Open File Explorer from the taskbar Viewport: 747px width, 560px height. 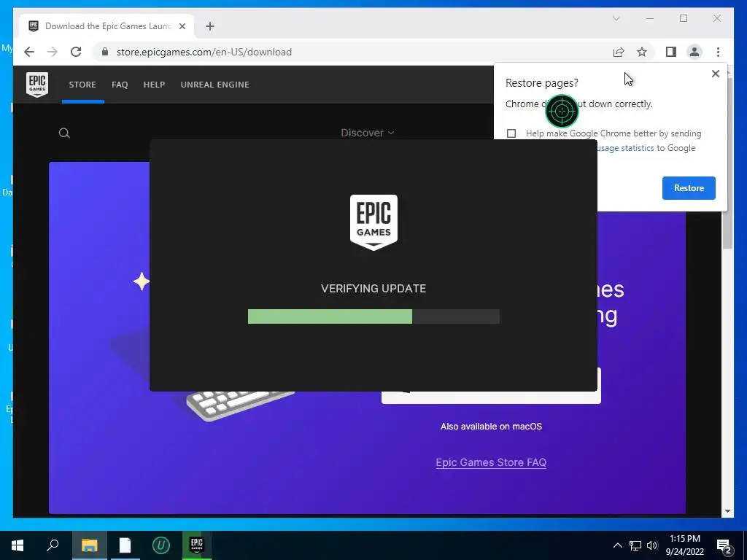[89, 545]
